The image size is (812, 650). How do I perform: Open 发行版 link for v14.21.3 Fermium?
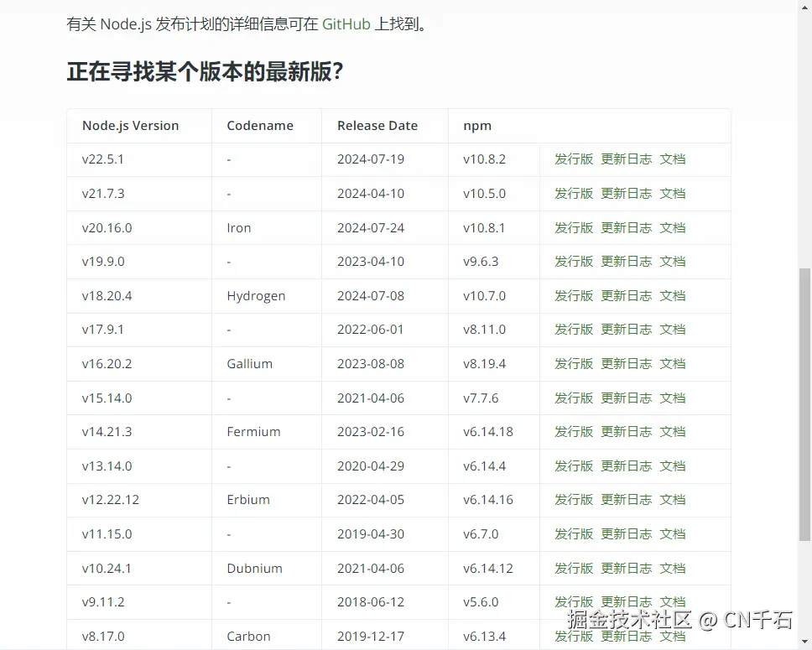point(573,431)
